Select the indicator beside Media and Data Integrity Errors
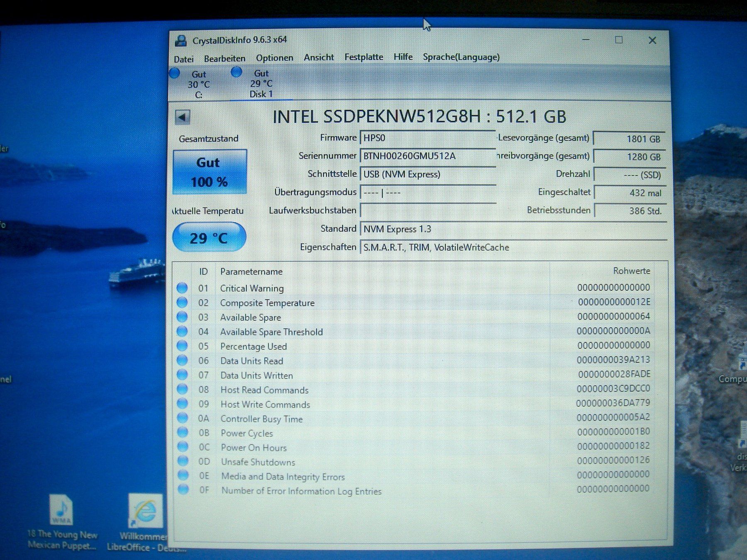 [x=183, y=476]
